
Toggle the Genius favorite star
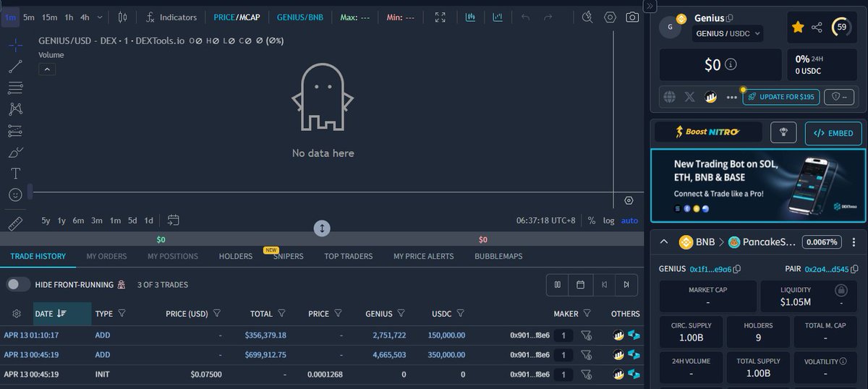(798, 27)
